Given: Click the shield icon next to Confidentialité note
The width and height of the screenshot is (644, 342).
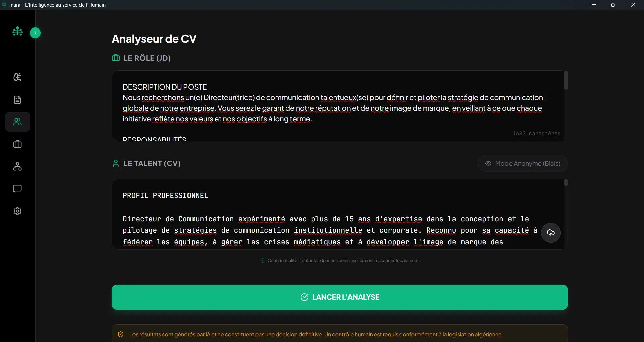Looking at the screenshot, I should tap(262, 260).
